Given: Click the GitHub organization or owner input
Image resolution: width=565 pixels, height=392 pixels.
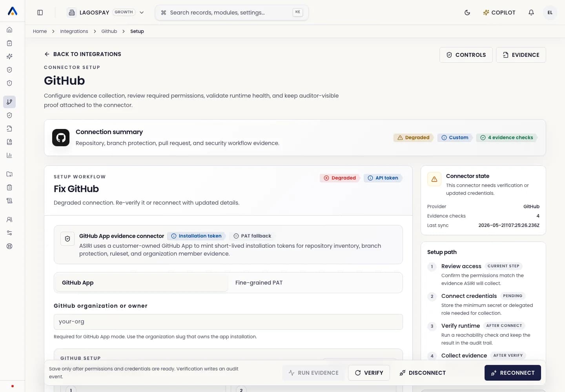Looking at the screenshot, I should (x=228, y=322).
